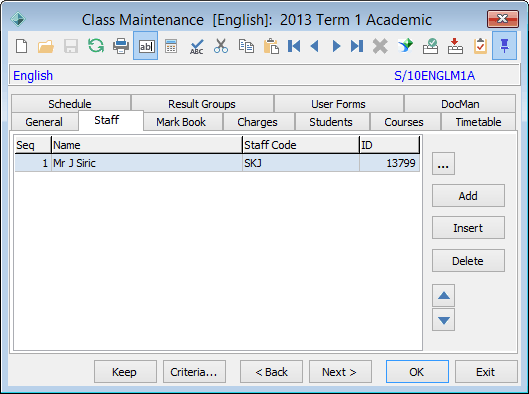
Task: Go to first record arrow
Action: (x=294, y=46)
